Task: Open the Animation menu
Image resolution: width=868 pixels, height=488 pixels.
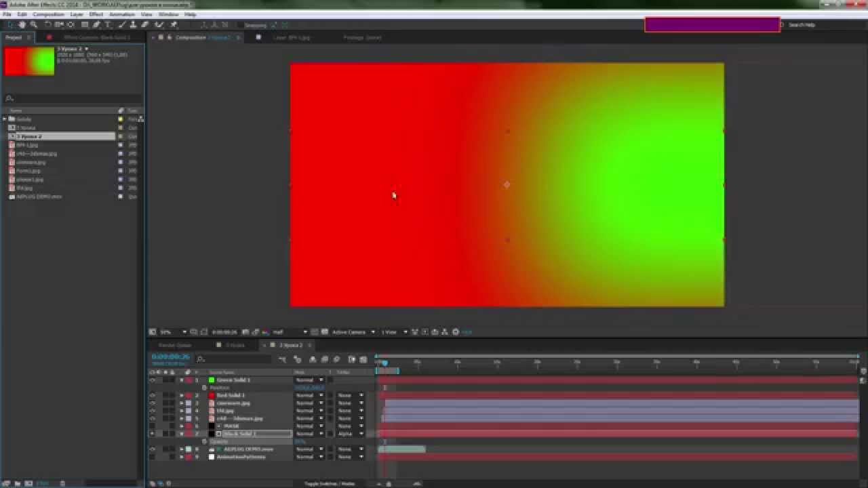Action: (122, 14)
